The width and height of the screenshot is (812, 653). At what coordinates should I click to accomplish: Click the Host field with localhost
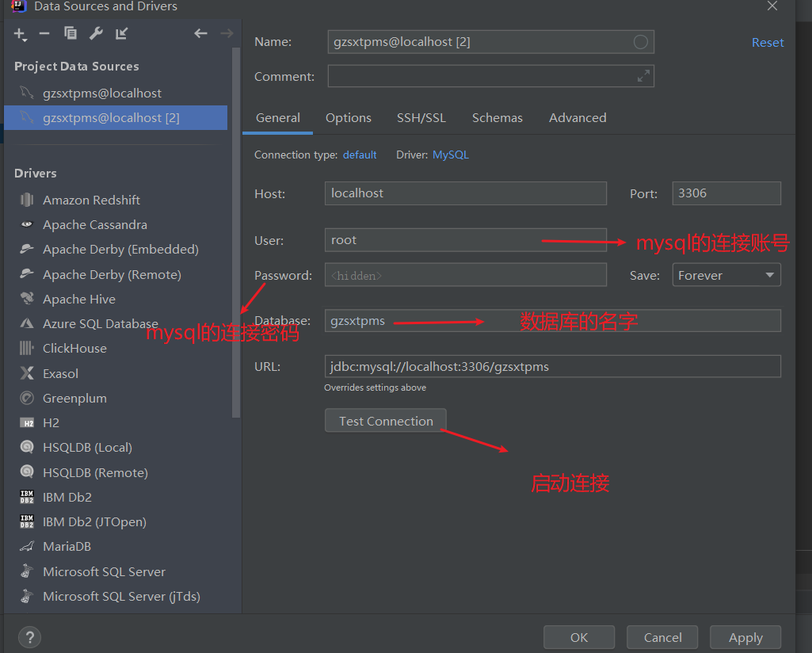466,193
